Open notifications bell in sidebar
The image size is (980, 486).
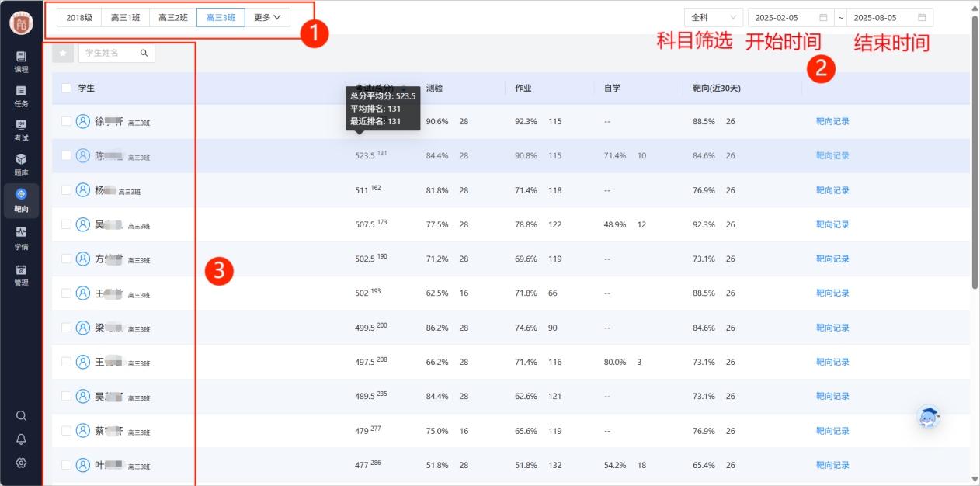tap(21, 439)
